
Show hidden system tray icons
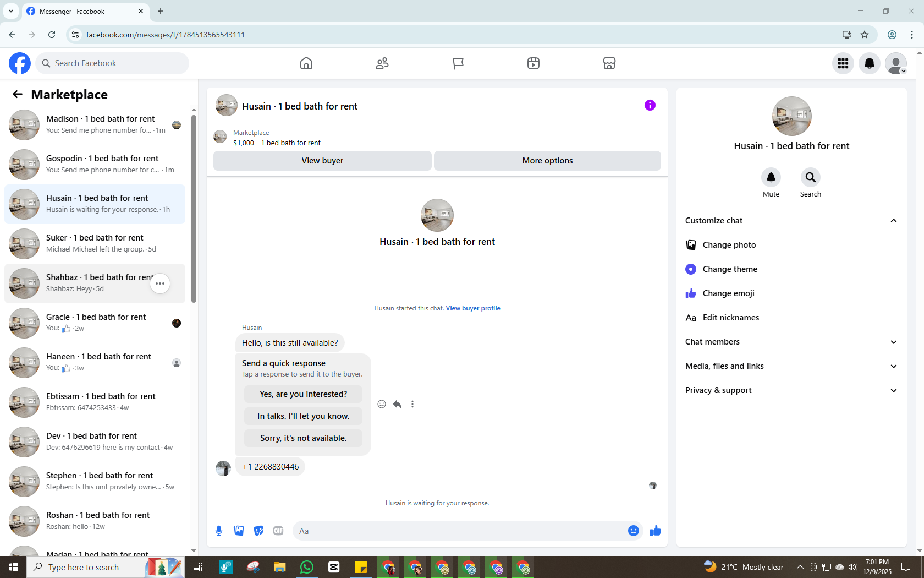pyautogui.click(x=800, y=567)
